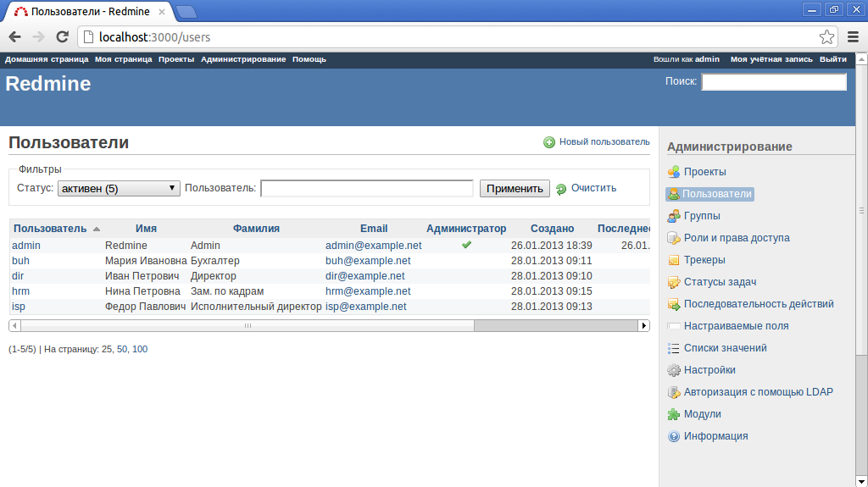Screen dimensions: 868x487
Task: Click the Очистить link
Action: tap(593, 188)
